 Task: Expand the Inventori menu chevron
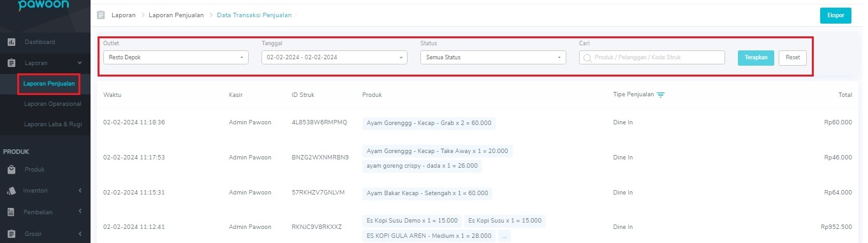pyautogui.click(x=80, y=190)
